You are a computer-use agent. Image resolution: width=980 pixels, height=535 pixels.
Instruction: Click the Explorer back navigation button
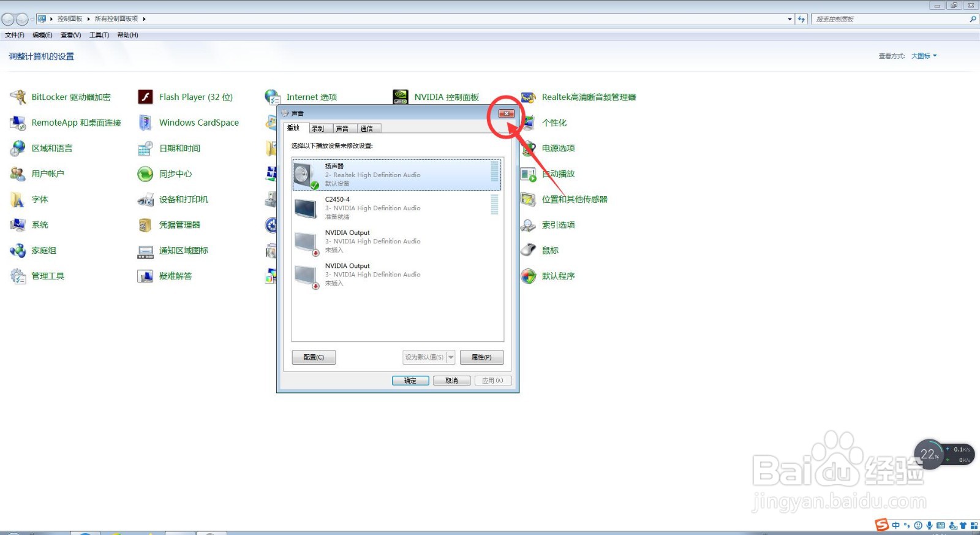coord(8,19)
